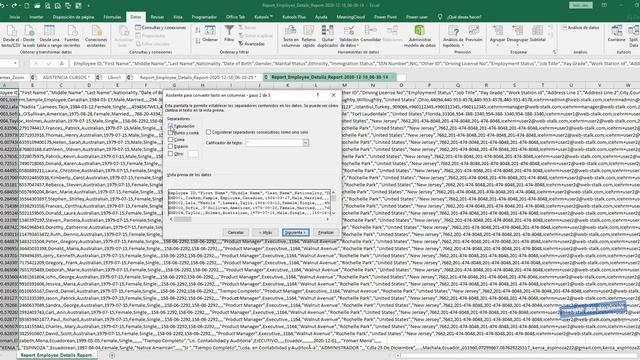Open Customize Quick Access Toolbar dropdown
Viewport: 640px width, 360px height.
click(88, 6)
